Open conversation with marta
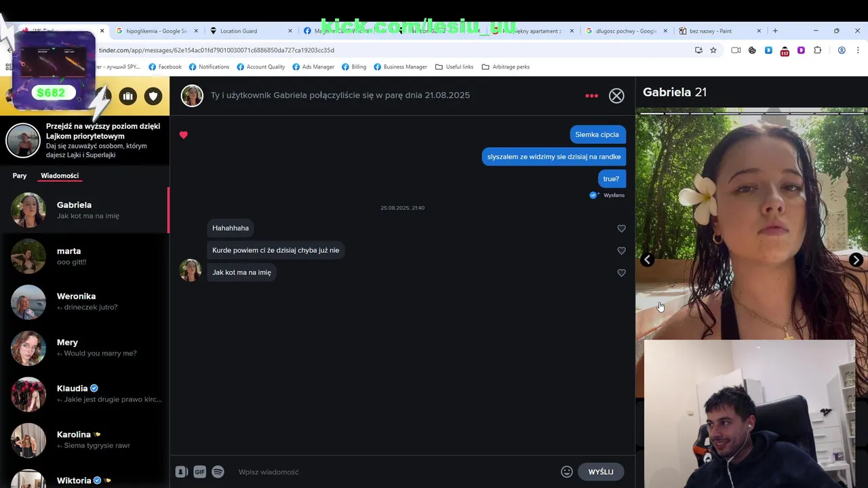 coord(85,256)
